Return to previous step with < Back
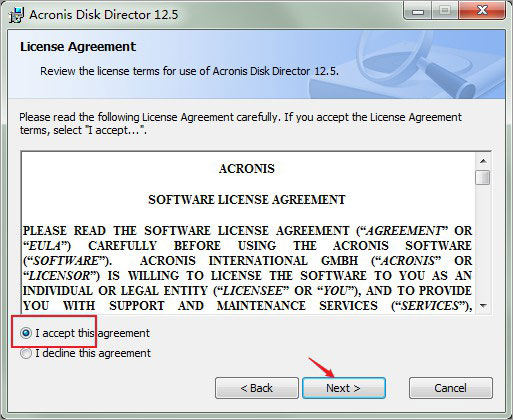 (257, 388)
